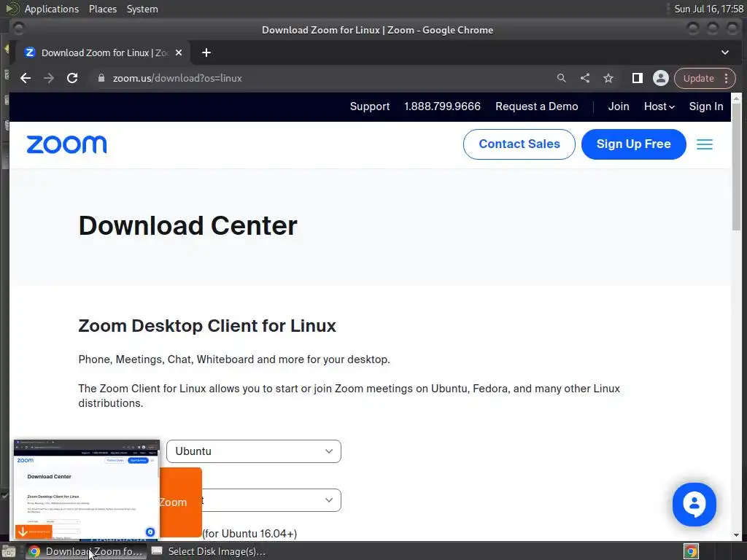Open the Support link
The height and width of the screenshot is (560, 747).
pos(370,106)
